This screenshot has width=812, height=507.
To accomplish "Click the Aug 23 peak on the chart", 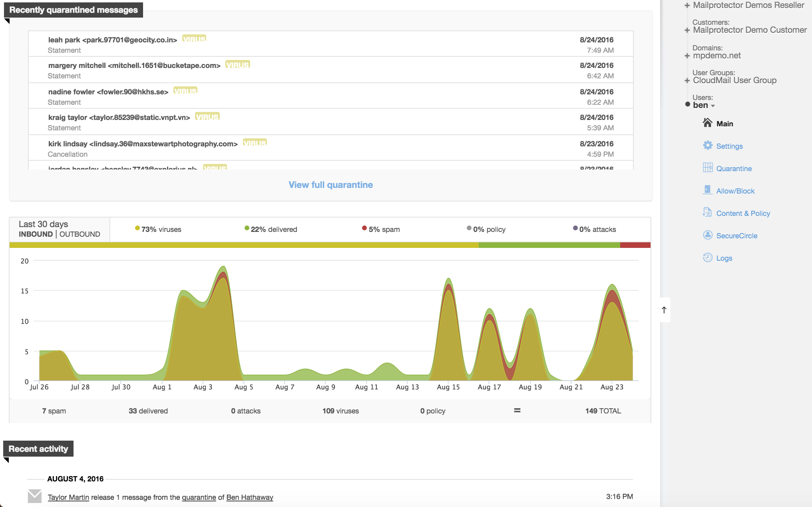I will click(612, 285).
